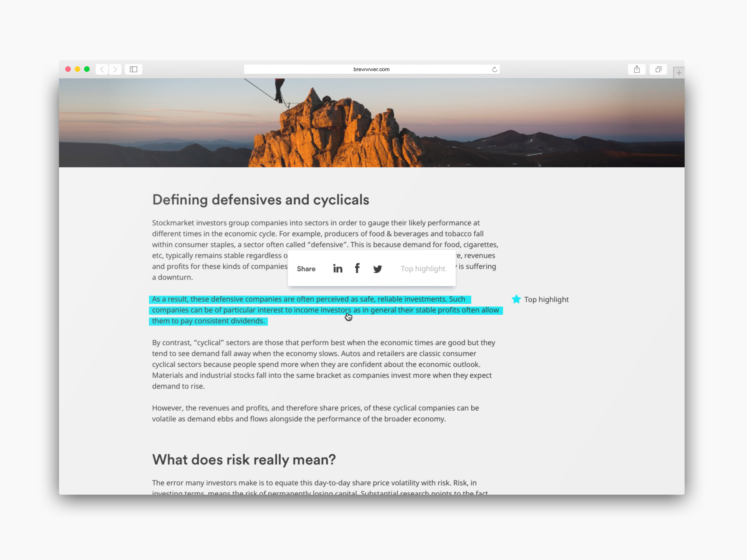Minimize the window with the yellow button

coord(77,69)
